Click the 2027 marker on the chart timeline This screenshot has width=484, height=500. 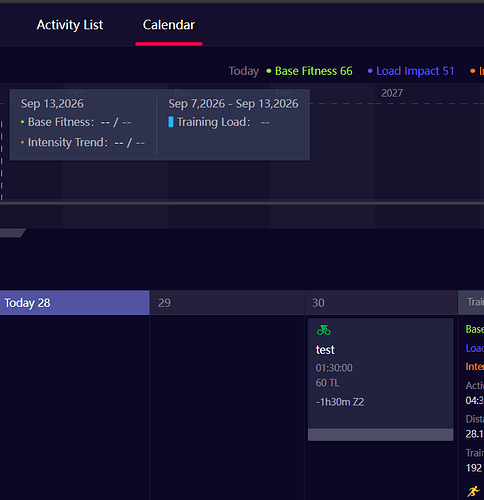[x=392, y=93]
